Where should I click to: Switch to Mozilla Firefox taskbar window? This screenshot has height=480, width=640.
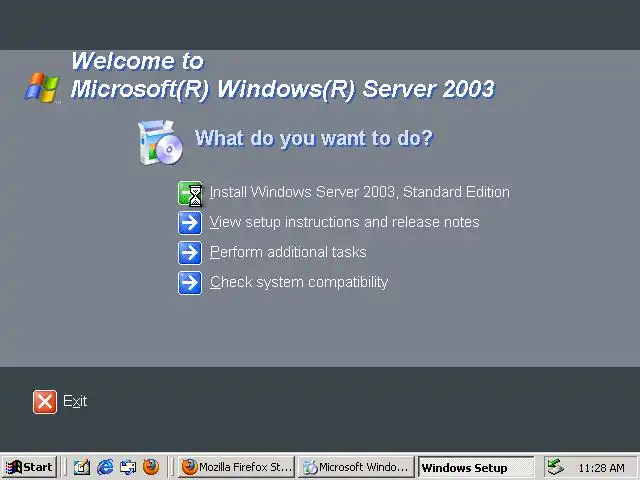click(x=236, y=467)
